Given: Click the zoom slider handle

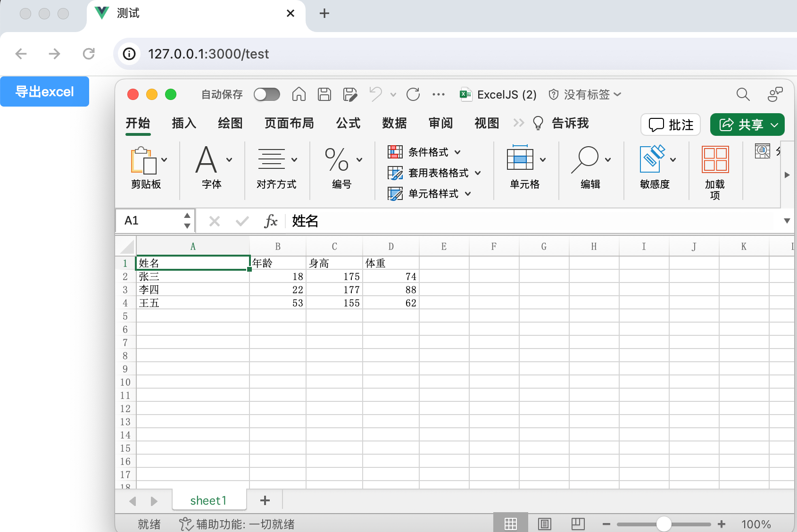Looking at the screenshot, I should 664,524.
